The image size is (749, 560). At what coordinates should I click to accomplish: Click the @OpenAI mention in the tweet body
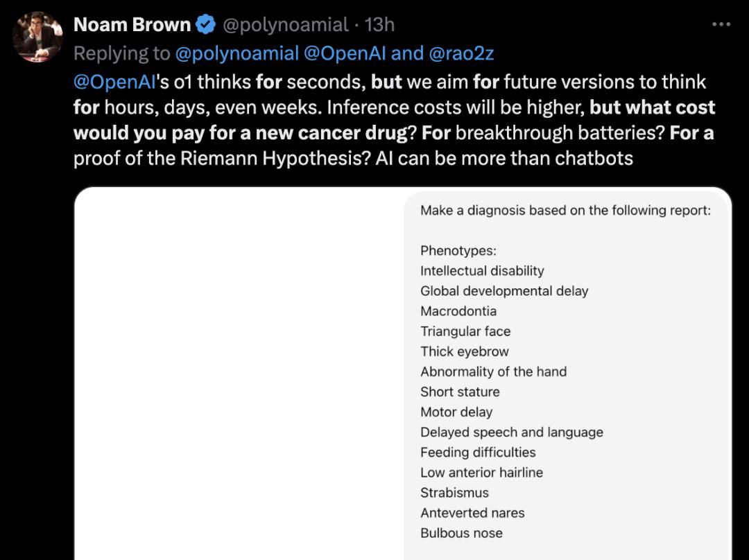(x=114, y=82)
